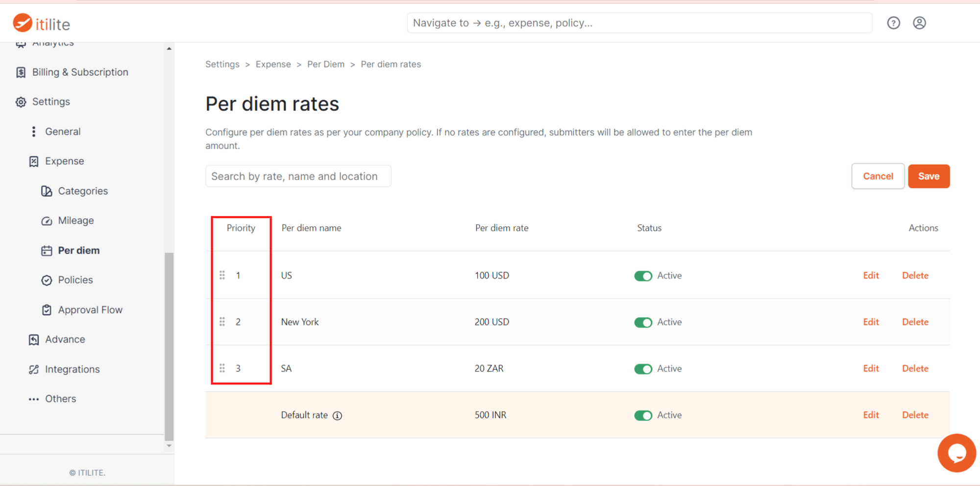
Task: Open Approval Flow using its clipboard icon
Action: coord(47,309)
